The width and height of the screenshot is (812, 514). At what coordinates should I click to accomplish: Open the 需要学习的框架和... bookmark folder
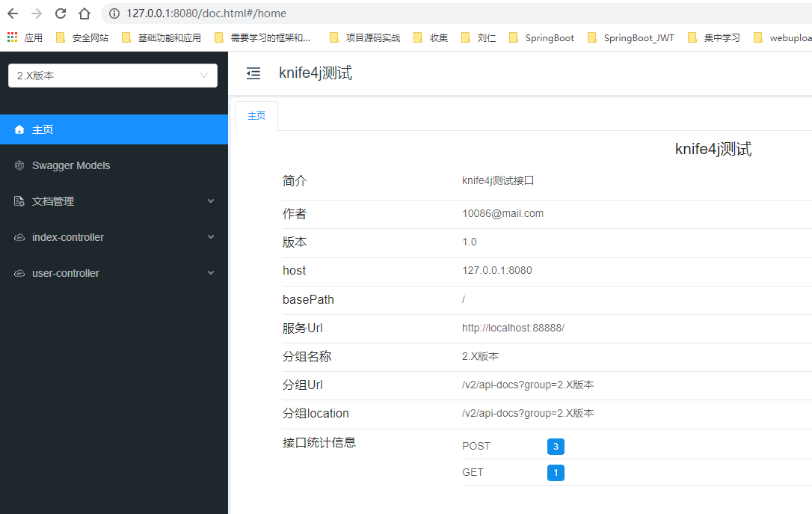click(x=262, y=38)
